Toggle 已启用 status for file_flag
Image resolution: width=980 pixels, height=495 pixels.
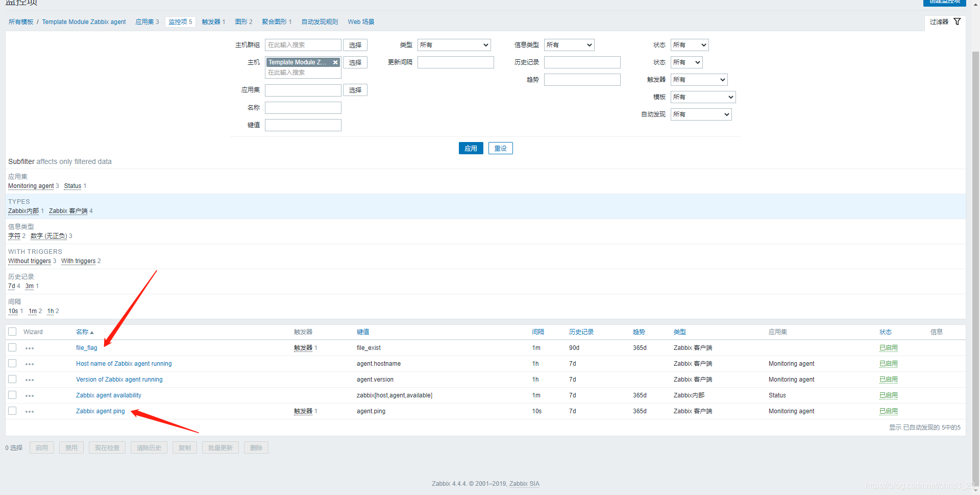click(888, 348)
